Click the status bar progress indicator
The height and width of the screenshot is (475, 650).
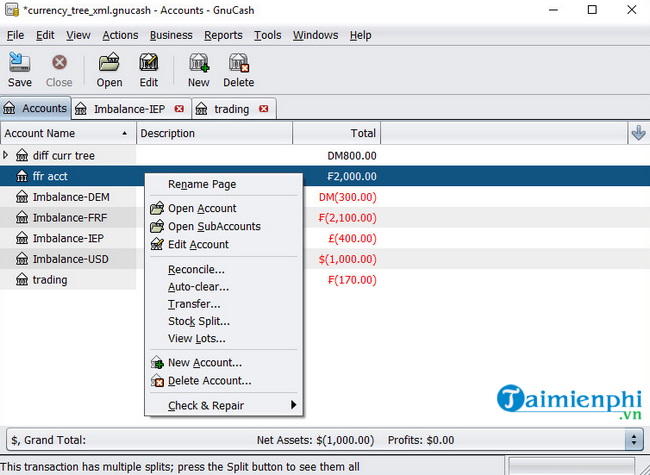click(x=571, y=466)
